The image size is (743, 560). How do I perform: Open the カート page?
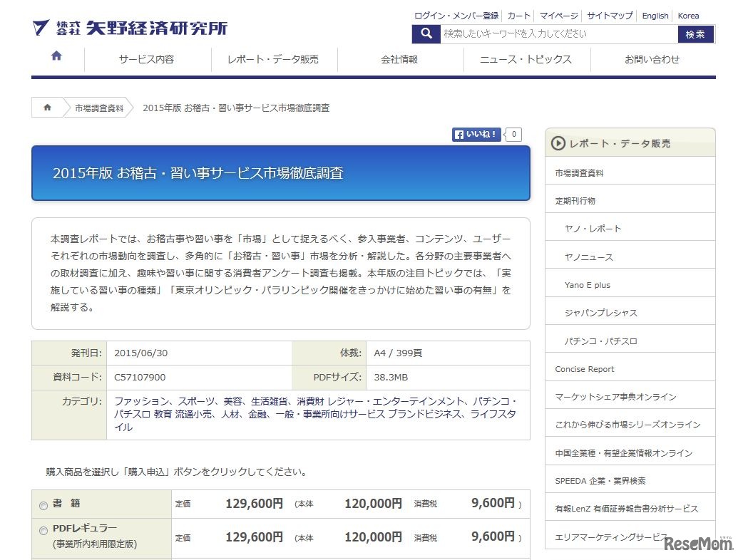518,15
